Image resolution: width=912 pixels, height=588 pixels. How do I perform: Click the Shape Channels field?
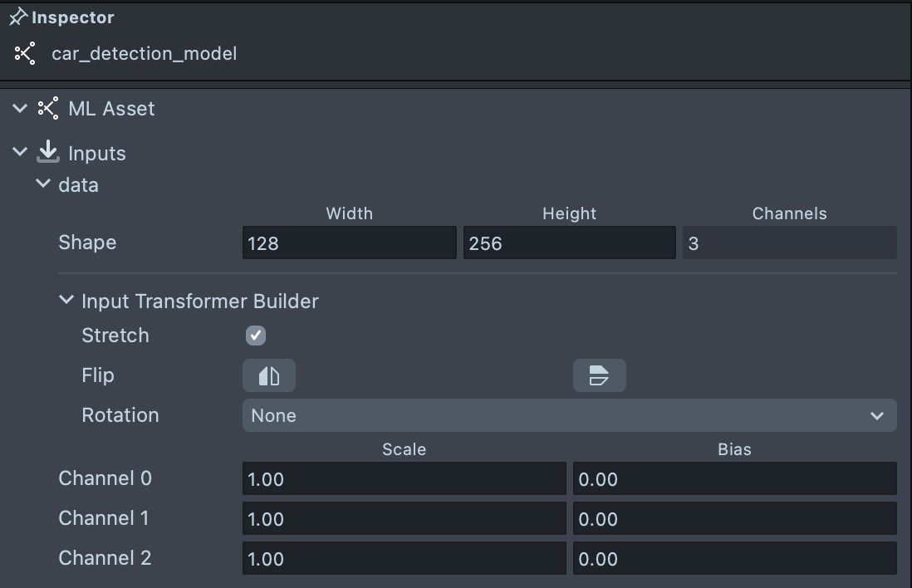click(x=789, y=243)
